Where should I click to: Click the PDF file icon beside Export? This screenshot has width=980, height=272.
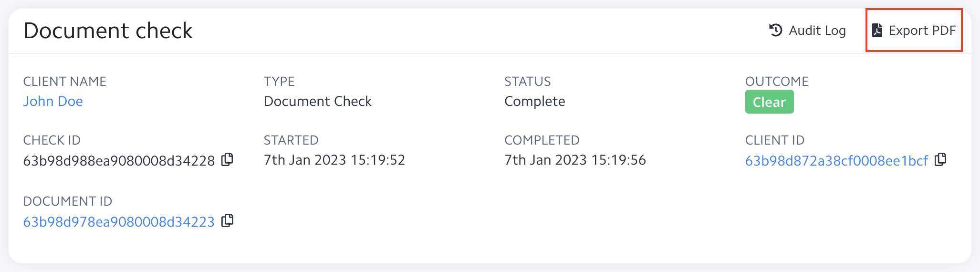[877, 30]
